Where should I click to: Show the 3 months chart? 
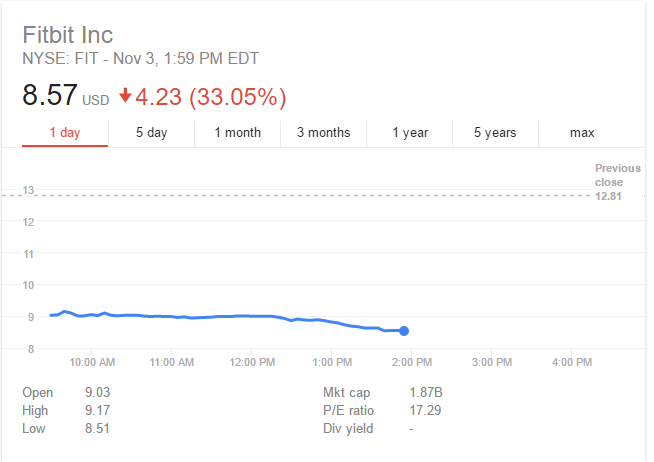[323, 133]
